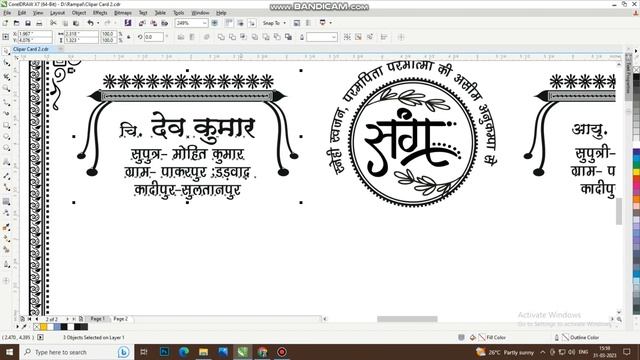
Task: Select the Ellipse tool in toolbox
Action: point(6,137)
